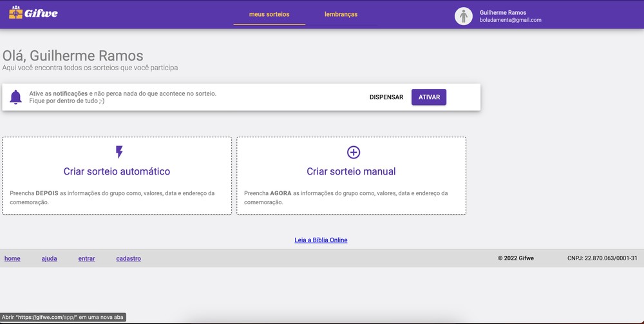Click the CNPJ number in footer

tap(603, 258)
